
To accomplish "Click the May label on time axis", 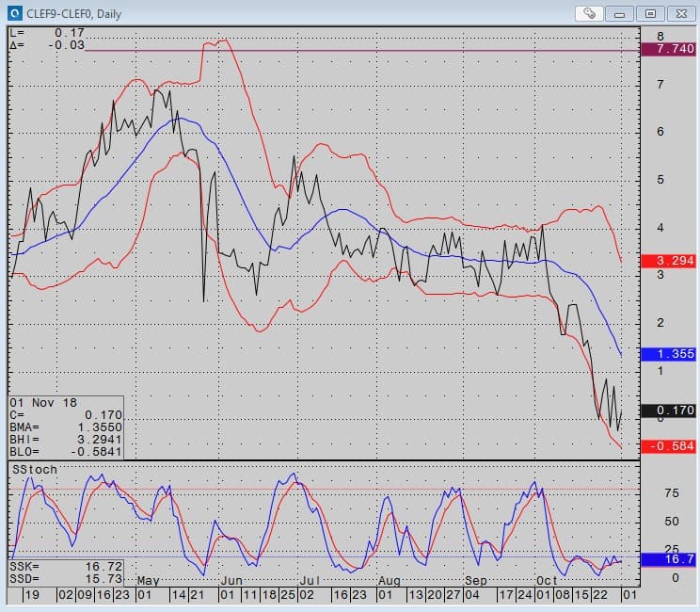I will pyautogui.click(x=149, y=581).
